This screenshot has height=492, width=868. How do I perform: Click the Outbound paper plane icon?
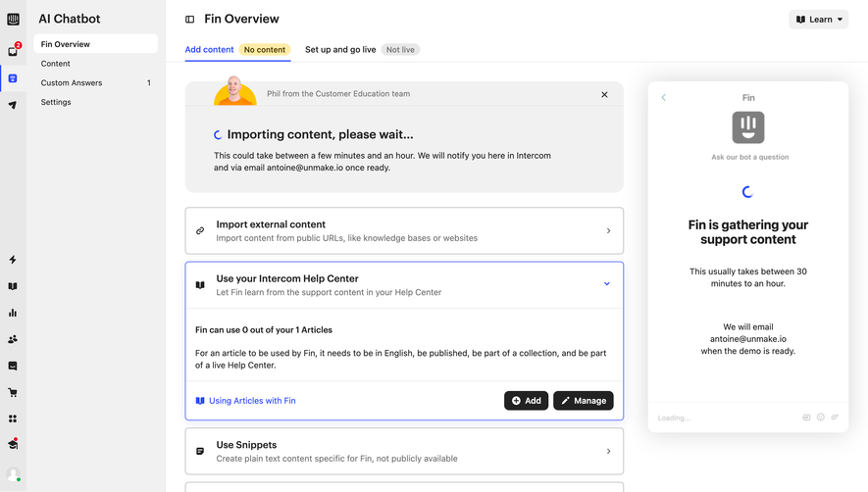[x=13, y=105]
